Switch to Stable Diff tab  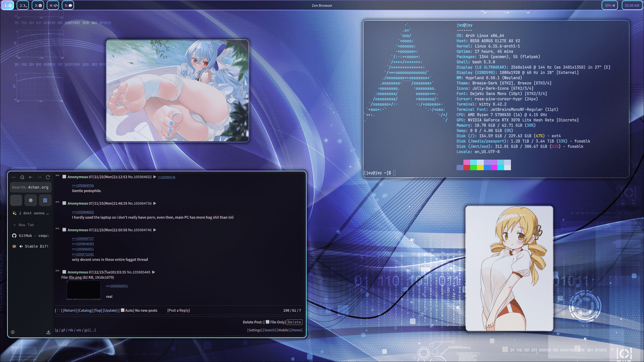[x=30, y=246]
